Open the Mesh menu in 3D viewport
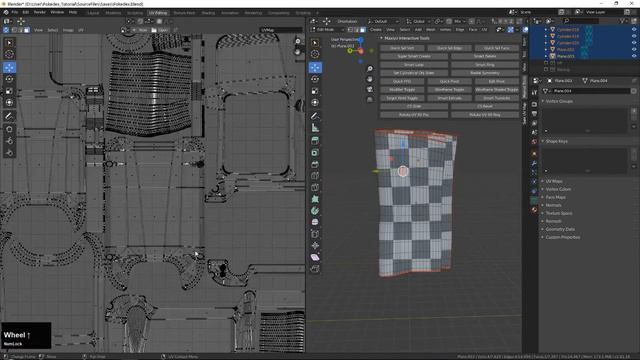 pyautogui.click(x=431, y=30)
